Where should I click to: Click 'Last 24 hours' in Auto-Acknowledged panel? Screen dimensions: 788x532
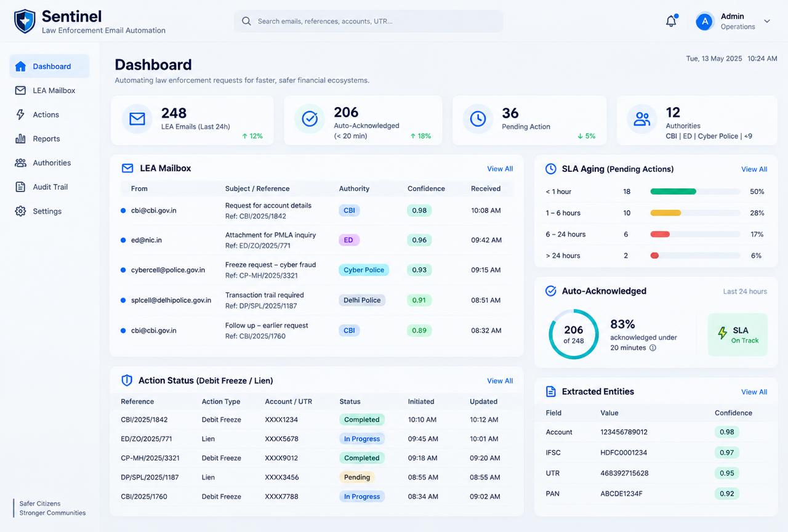click(745, 292)
